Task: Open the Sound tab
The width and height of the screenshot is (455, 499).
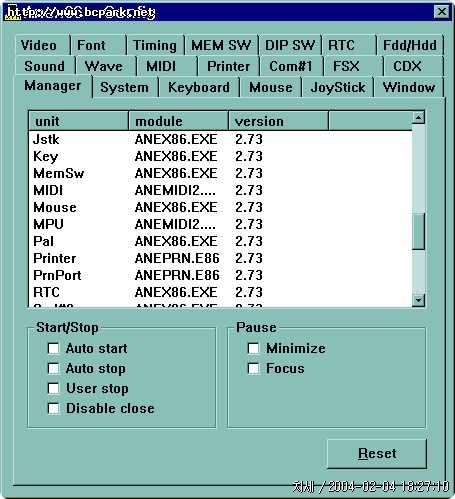Action: pos(45,66)
